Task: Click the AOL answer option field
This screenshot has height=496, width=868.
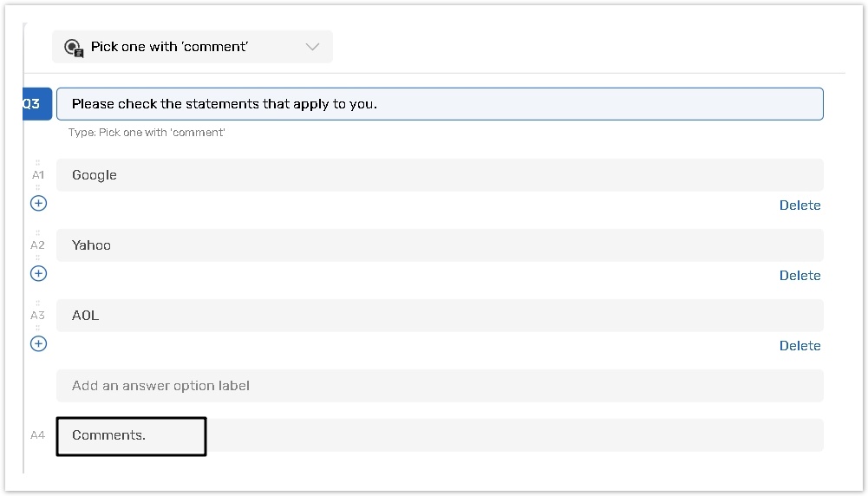Action: pos(439,316)
